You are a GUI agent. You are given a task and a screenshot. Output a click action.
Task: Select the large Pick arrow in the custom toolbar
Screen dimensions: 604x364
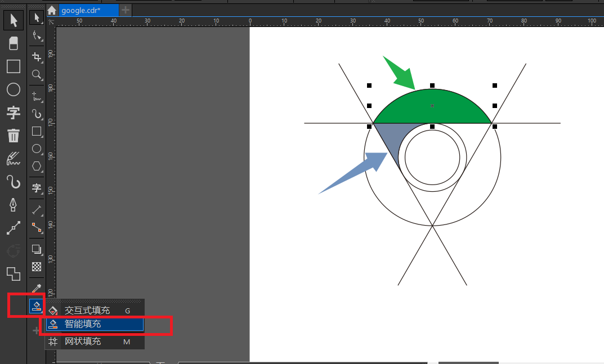(x=14, y=20)
